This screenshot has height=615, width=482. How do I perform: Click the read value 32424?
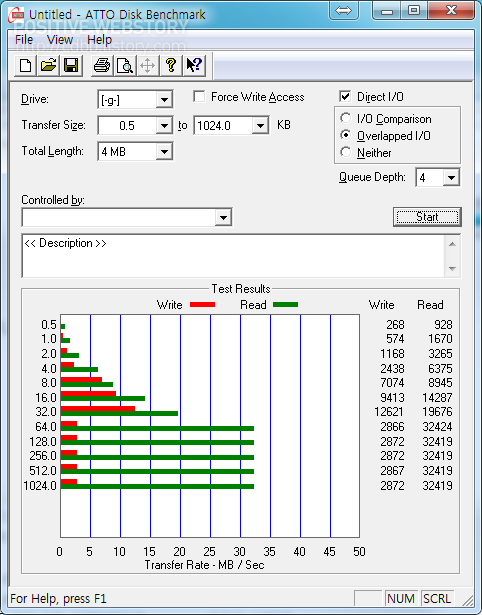tap(437, 426)
